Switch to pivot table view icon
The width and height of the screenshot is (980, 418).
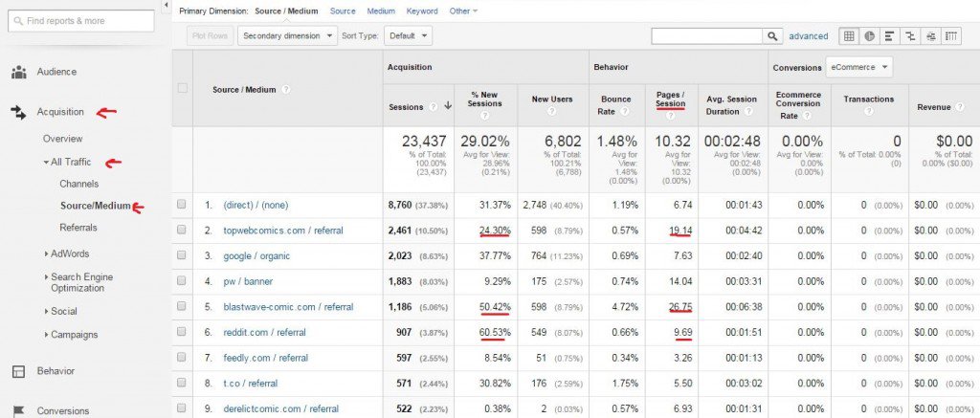tap(951, 36)
